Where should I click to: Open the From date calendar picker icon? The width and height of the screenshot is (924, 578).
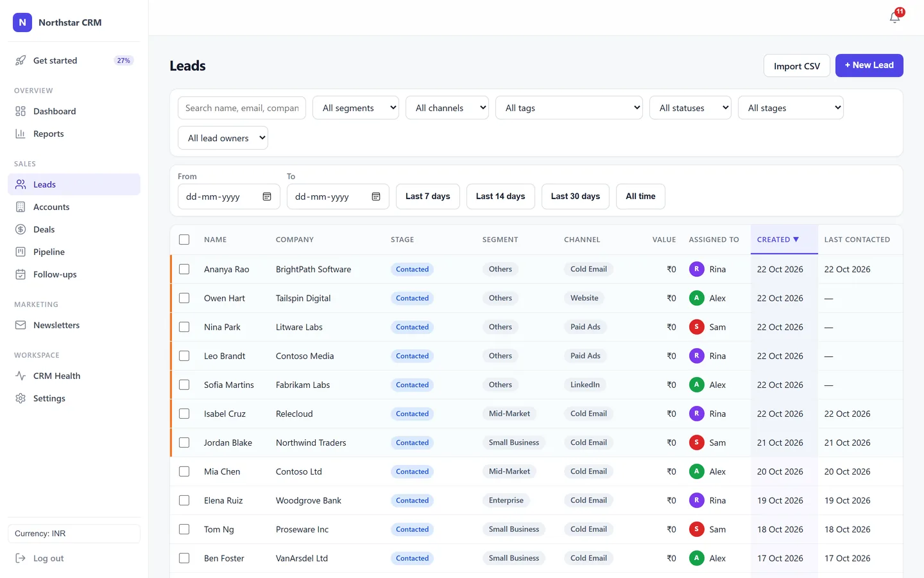(267, 197)
